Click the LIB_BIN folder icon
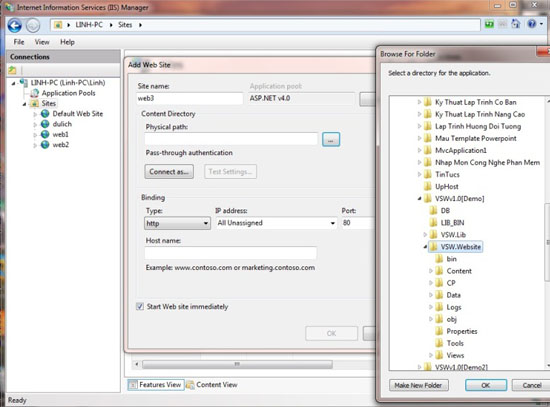This screenshot has width=550, height=407. [433, 222]
